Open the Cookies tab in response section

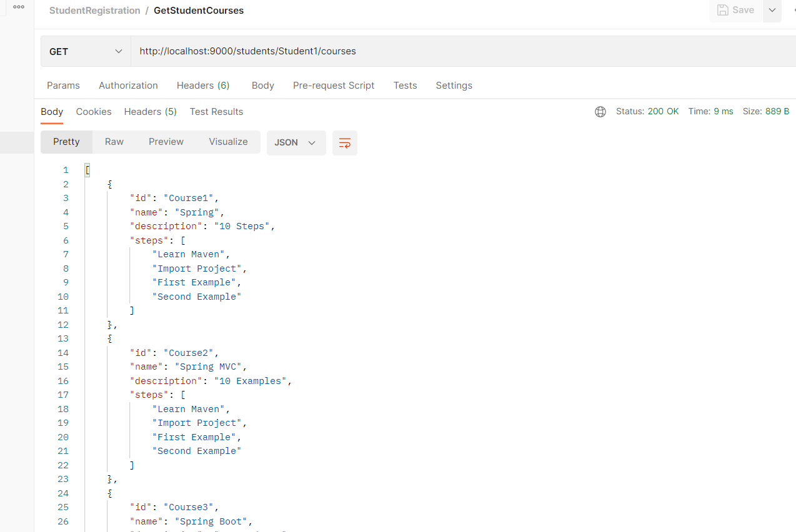click(93, 112)
